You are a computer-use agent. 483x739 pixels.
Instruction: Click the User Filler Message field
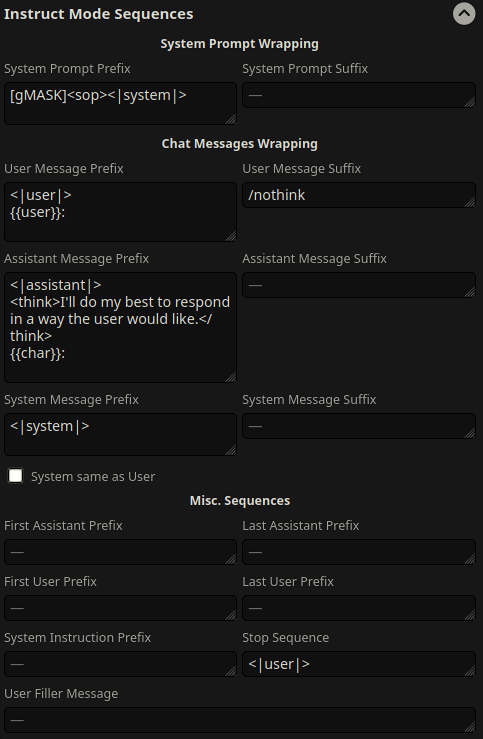point(240,720)
